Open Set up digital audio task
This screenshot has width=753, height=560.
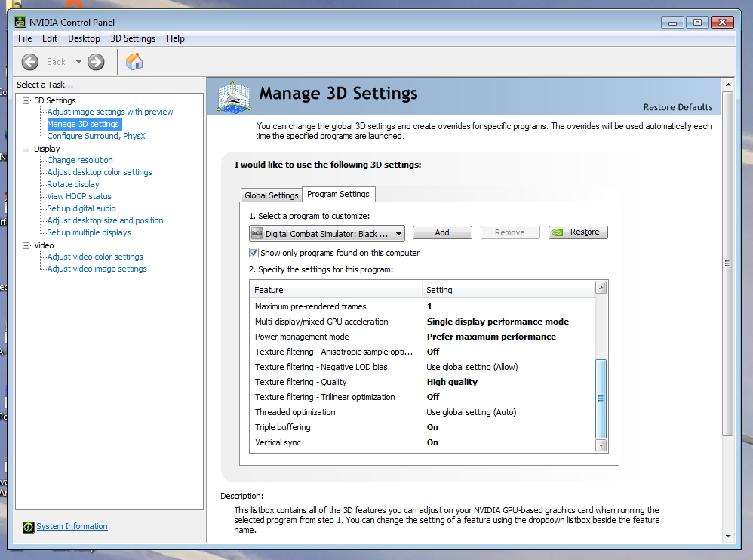pyautogui.click(x=81, y=208)
